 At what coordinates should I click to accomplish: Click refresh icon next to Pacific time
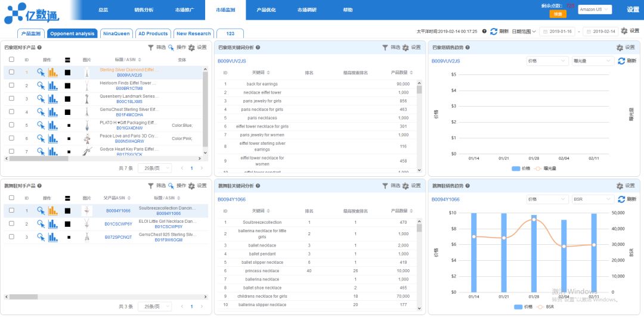click(x=494, y=31)
